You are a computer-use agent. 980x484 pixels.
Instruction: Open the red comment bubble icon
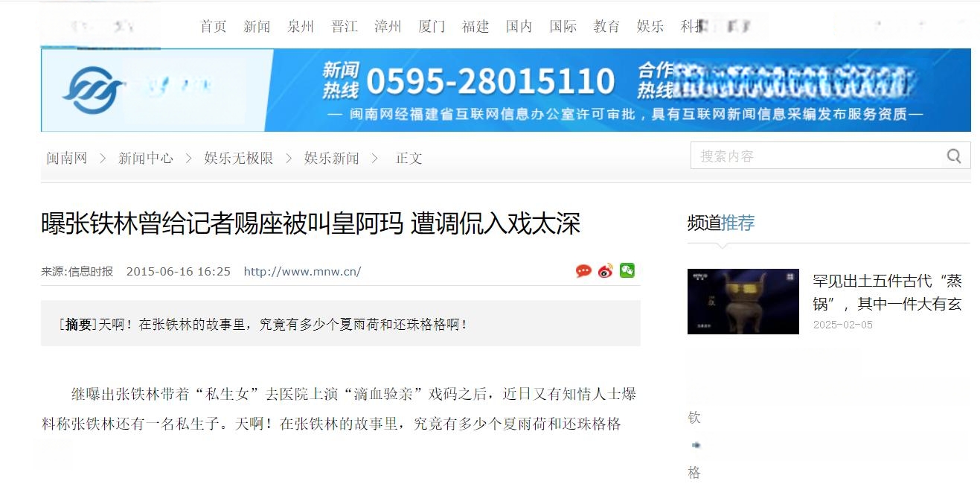[x=583, y=271]
